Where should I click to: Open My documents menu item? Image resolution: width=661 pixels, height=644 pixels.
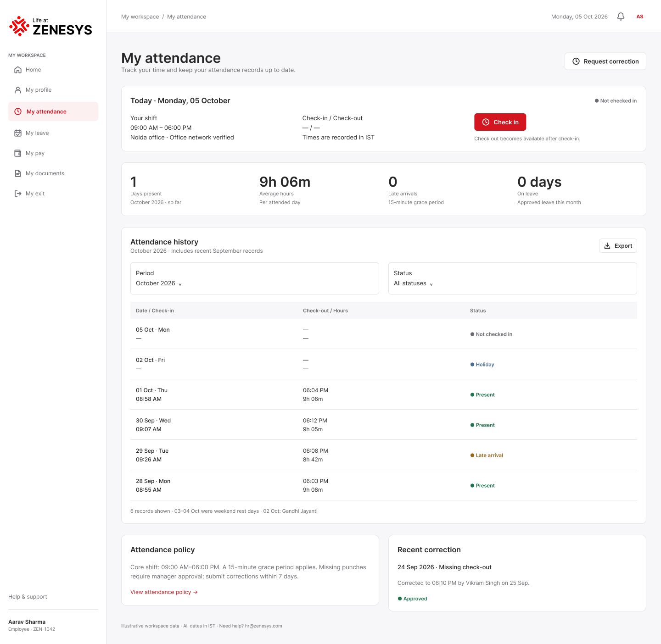53,173
